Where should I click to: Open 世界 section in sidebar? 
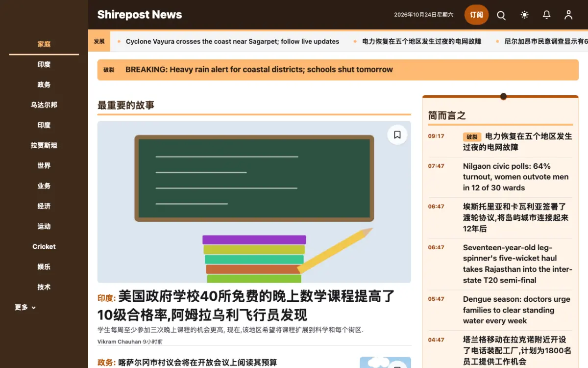point(44,166)
